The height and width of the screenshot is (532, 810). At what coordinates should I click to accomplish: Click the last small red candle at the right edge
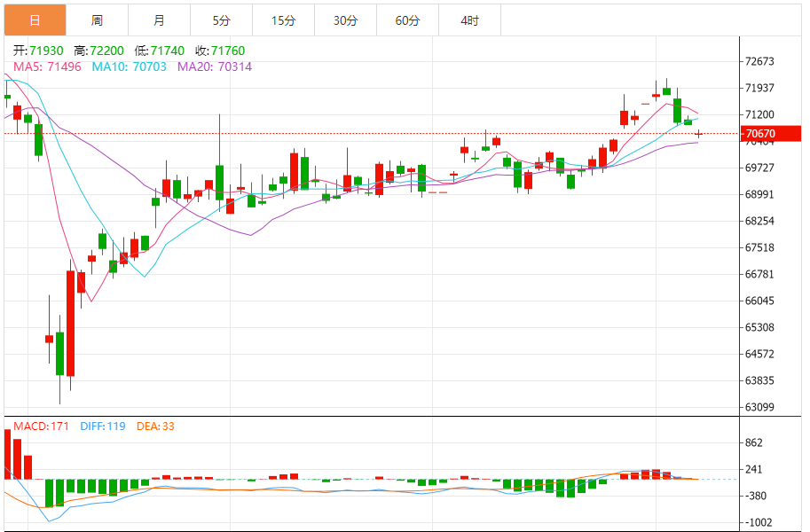pyautogui.click(x=698, y=134)
